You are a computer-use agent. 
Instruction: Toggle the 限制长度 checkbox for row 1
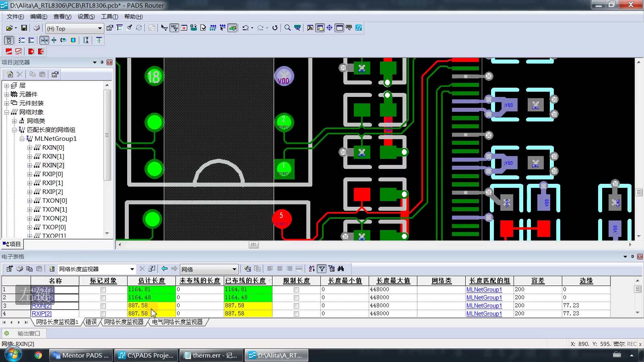point(296,290)
